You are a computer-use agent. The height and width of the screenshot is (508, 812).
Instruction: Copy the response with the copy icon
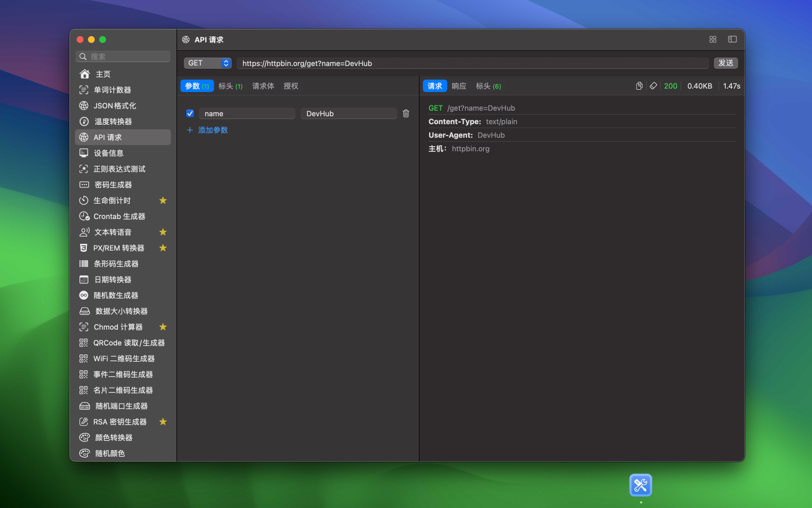click(639, 86)
